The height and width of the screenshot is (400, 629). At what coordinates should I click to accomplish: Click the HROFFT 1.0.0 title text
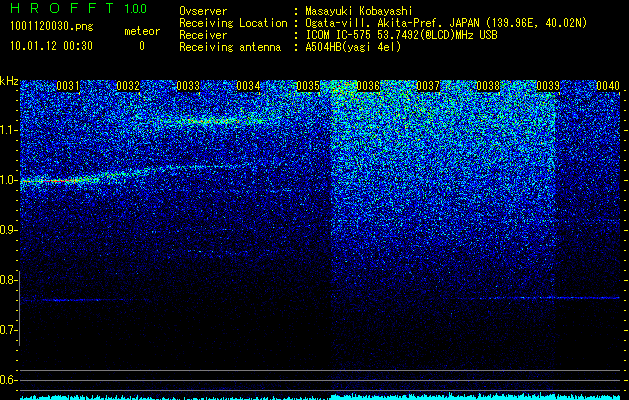(78, 8)
